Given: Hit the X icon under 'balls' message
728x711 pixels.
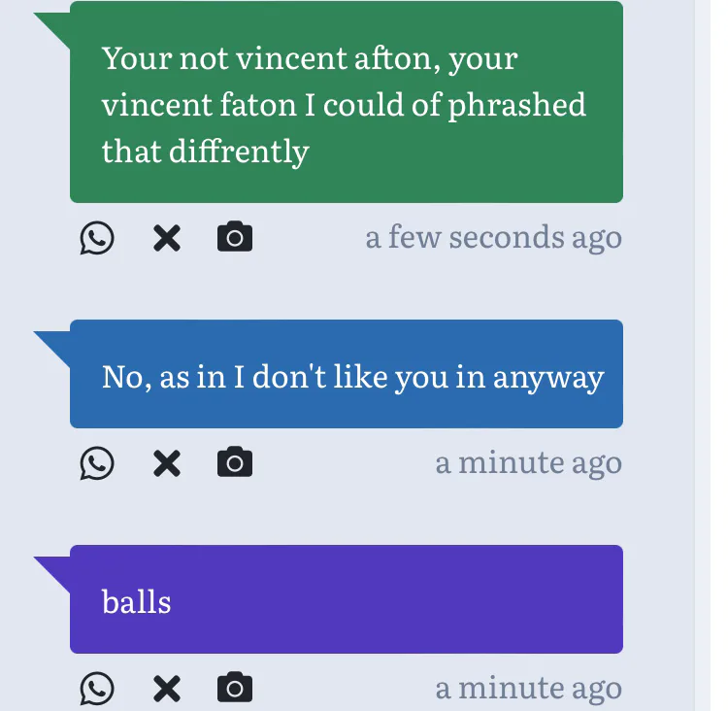Looking at the screenshot, I should [167, 689].
